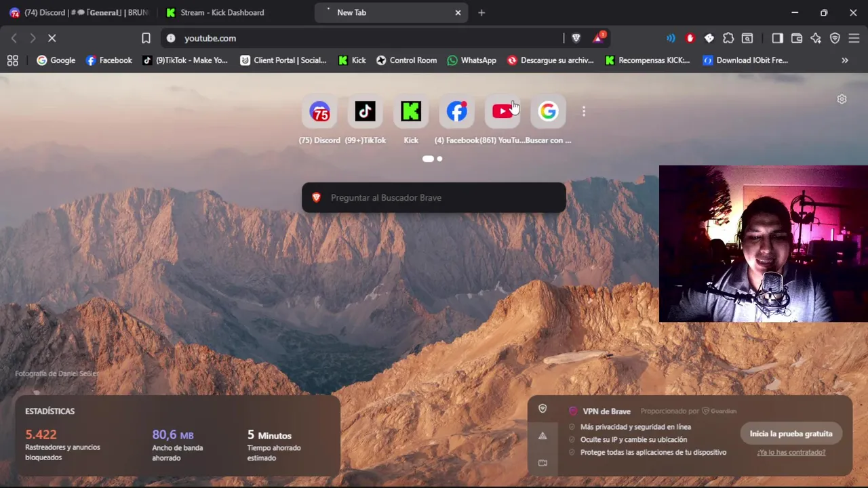The height and width of the screenshot is (488, 868).
Task: Click the blue sound-waves extension icon
Action: 671,38
